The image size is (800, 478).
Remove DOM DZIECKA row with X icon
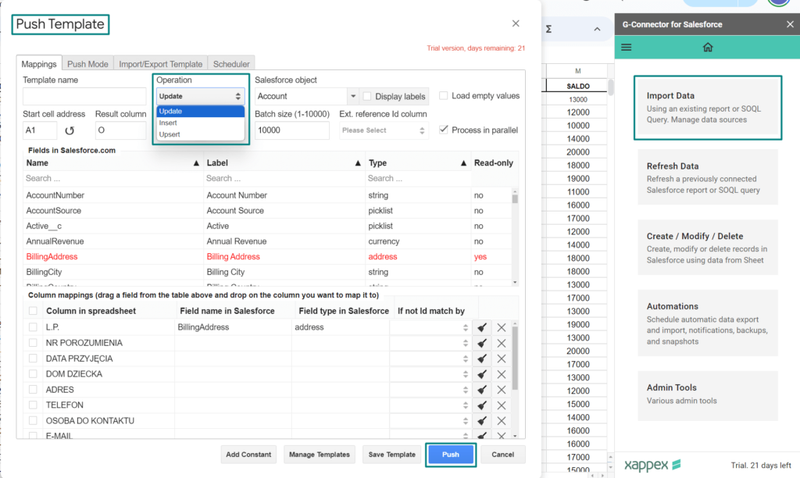coord(502,374)
